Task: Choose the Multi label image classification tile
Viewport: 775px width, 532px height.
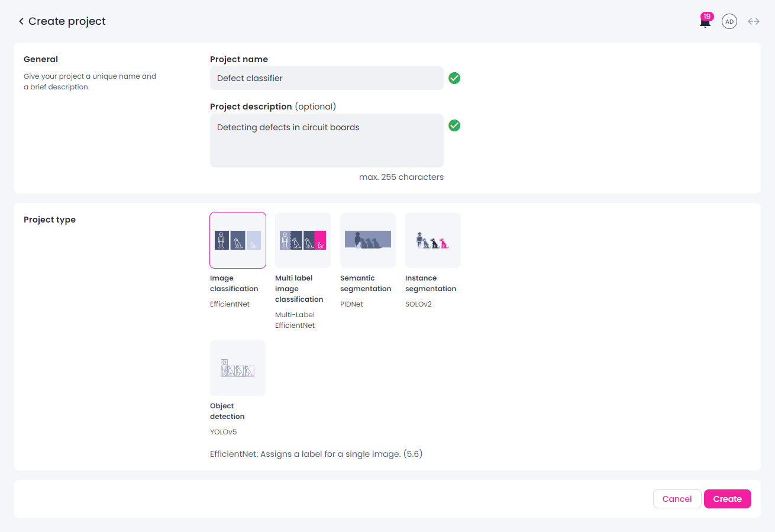Action: click(303, 240)
